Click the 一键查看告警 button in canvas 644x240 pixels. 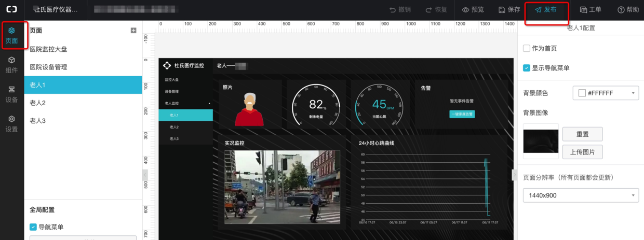tap(462, 114)
